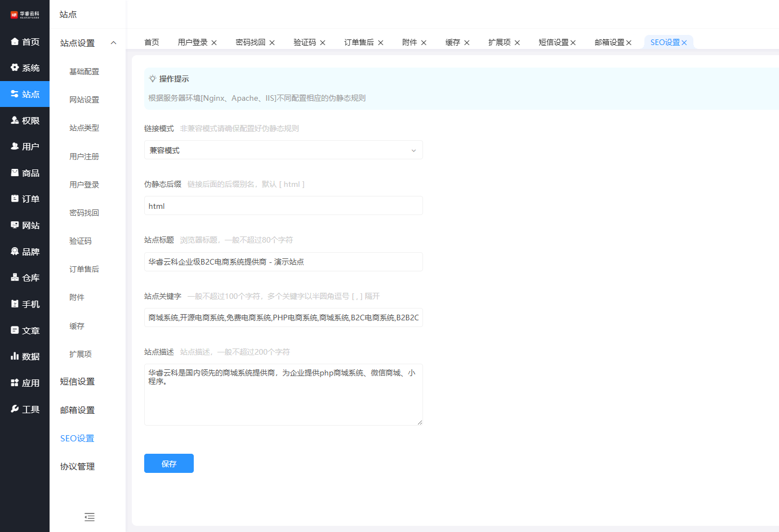Open the Data chart icon section

(15, 356)
